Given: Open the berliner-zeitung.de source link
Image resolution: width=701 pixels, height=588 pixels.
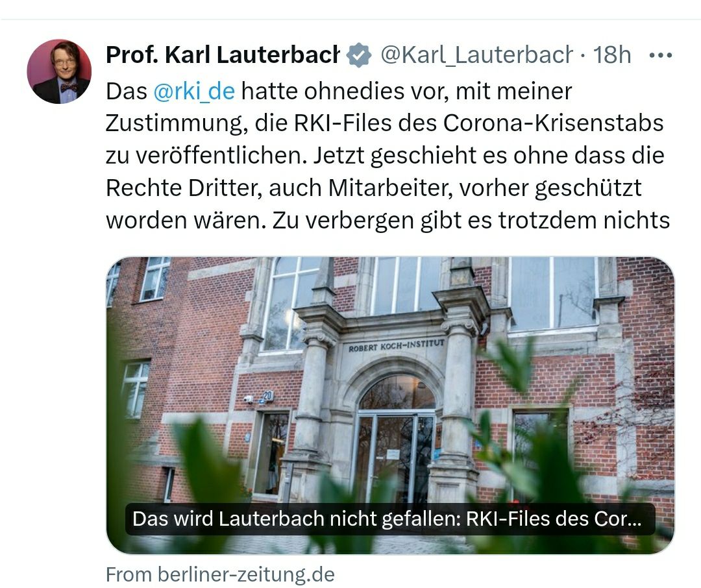Looking at the screenshot, I should coord(220,574).
